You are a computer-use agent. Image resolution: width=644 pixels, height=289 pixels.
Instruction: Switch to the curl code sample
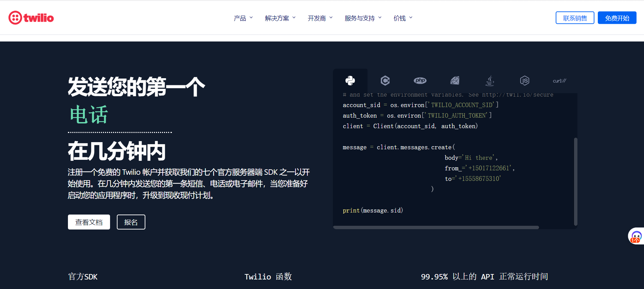[559, 81]
